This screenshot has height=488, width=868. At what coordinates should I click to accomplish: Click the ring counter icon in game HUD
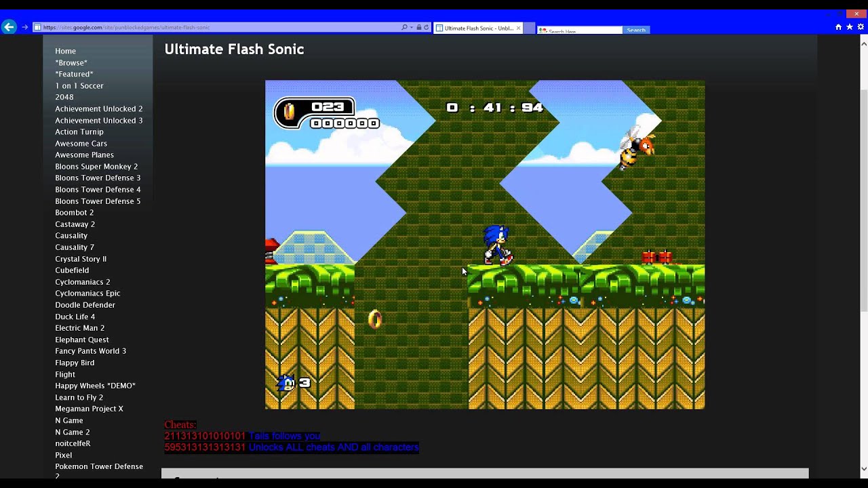pos(289,112)
